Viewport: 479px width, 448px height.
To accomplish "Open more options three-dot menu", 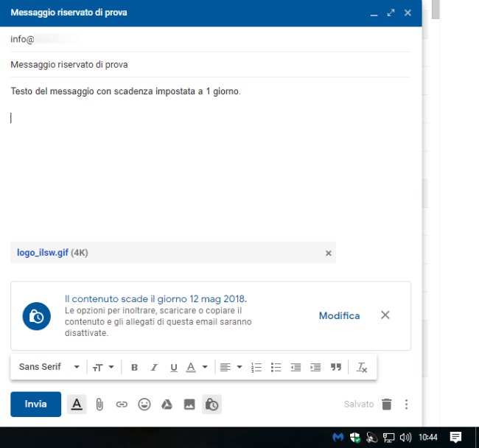I will [x=406, y=404].
